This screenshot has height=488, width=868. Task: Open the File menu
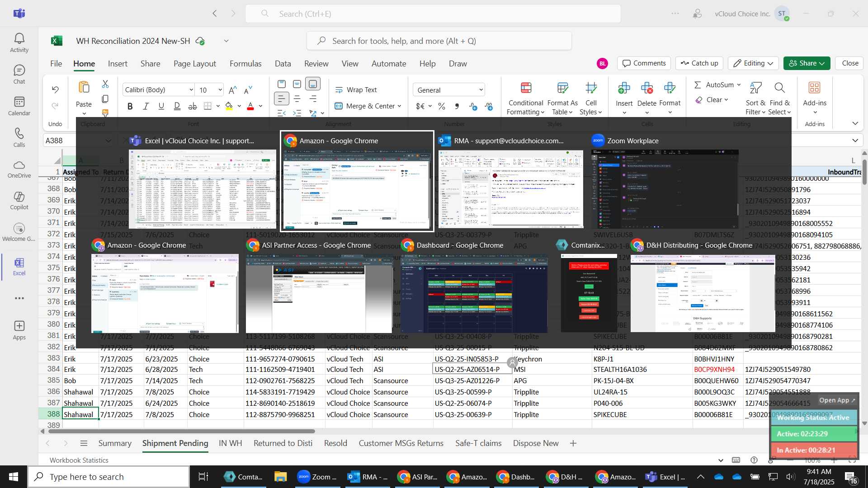point(56,64)
